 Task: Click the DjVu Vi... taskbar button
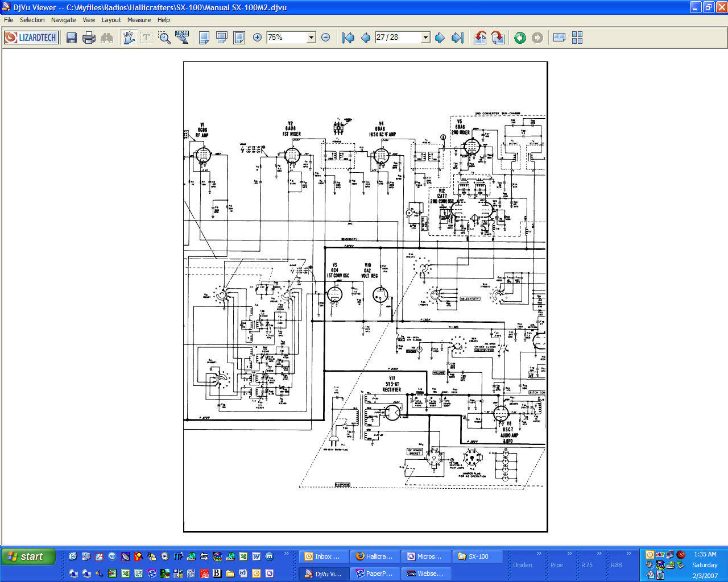pos(323,573)
